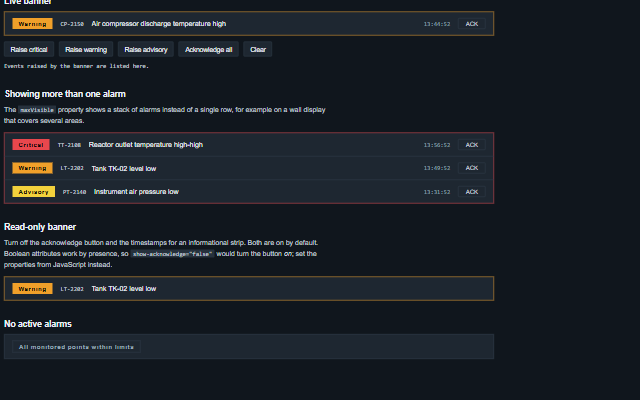
Task: Click the Clear button
Action: 258,49
